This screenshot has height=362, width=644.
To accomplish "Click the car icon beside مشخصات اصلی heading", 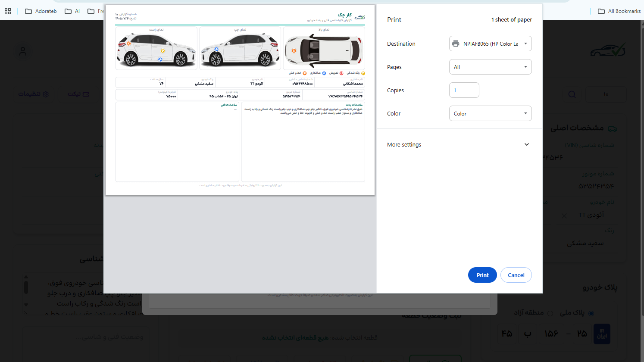I will pos(613,128).
